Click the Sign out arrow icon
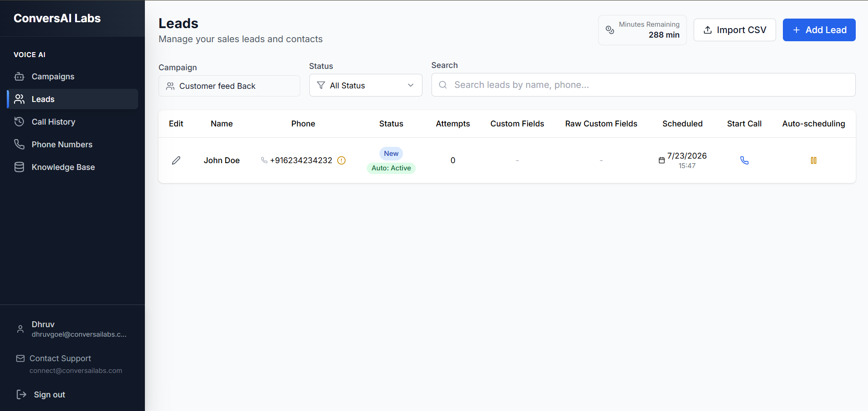868x411 pixels. (x=21, y=394)
